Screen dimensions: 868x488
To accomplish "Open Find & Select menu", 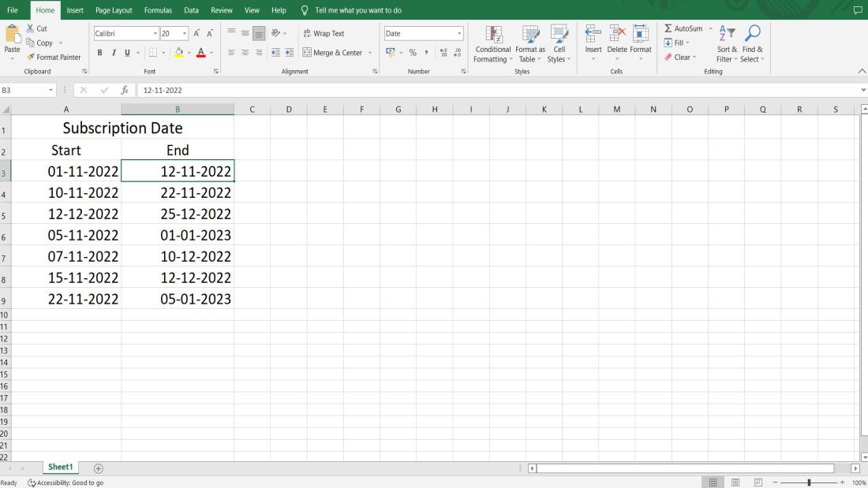I will click(752, 43).
